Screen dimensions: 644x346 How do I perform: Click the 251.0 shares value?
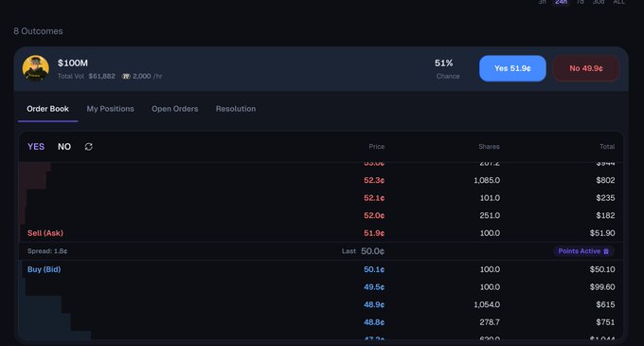pyautogui.click(x=490, y=216)
